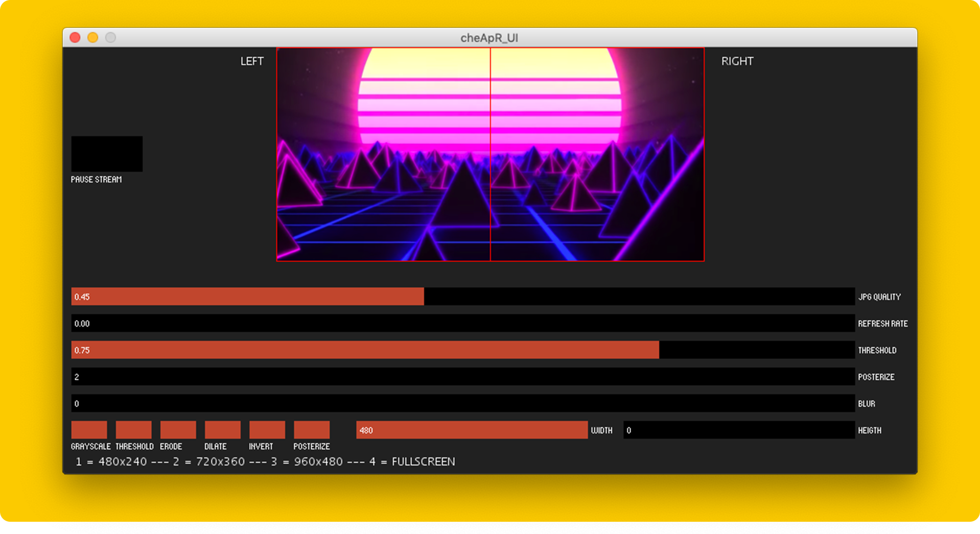
Task: Set the BLUR amount slider
Action: (x=409, y=403)
